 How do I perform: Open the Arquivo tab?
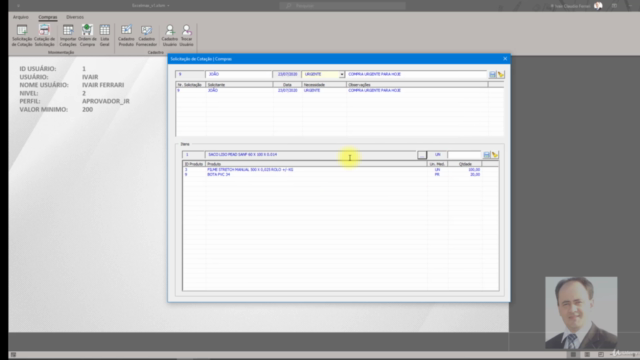[x=20, y=17]
